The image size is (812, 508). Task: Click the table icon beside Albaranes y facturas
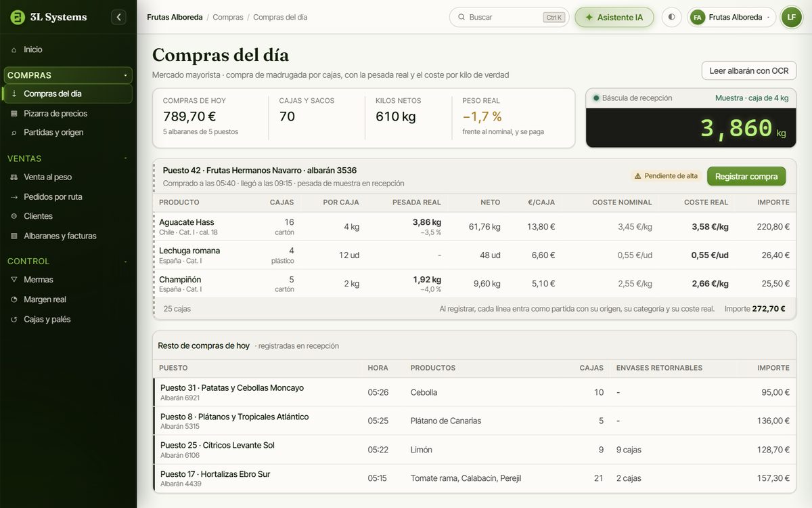(x=14, y=236)
